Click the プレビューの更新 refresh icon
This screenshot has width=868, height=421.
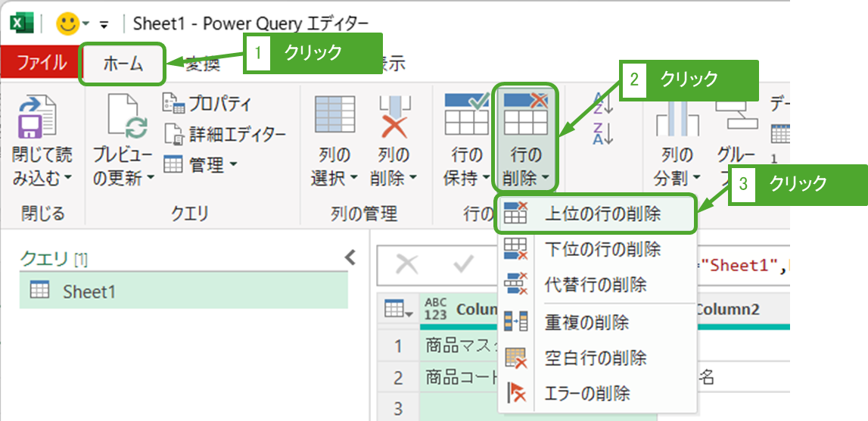pos(125,117)
